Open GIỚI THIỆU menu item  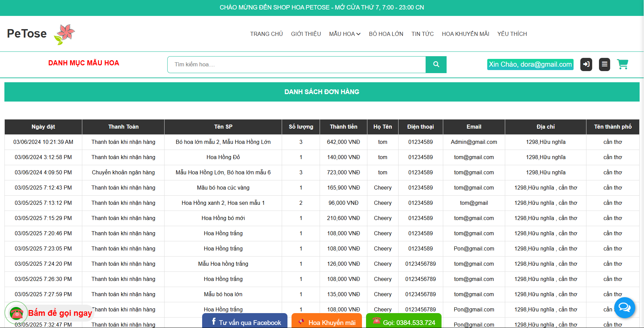[306, 34]
